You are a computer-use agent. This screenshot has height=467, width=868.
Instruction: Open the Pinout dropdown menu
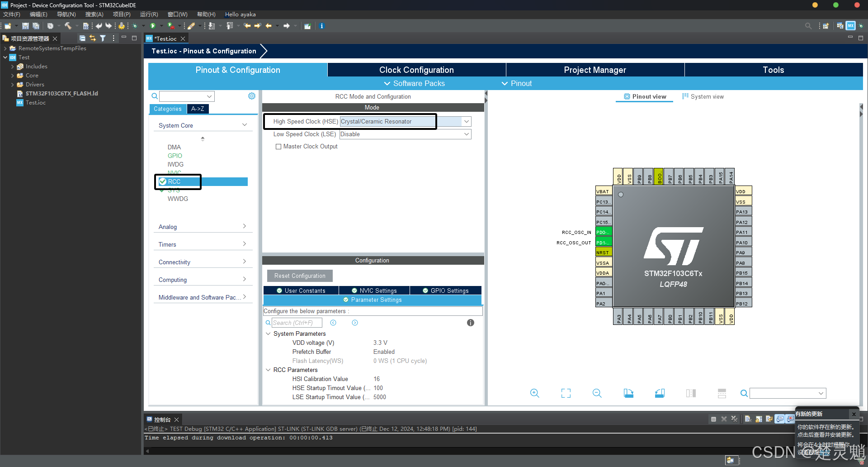click(x=517, y=83)
